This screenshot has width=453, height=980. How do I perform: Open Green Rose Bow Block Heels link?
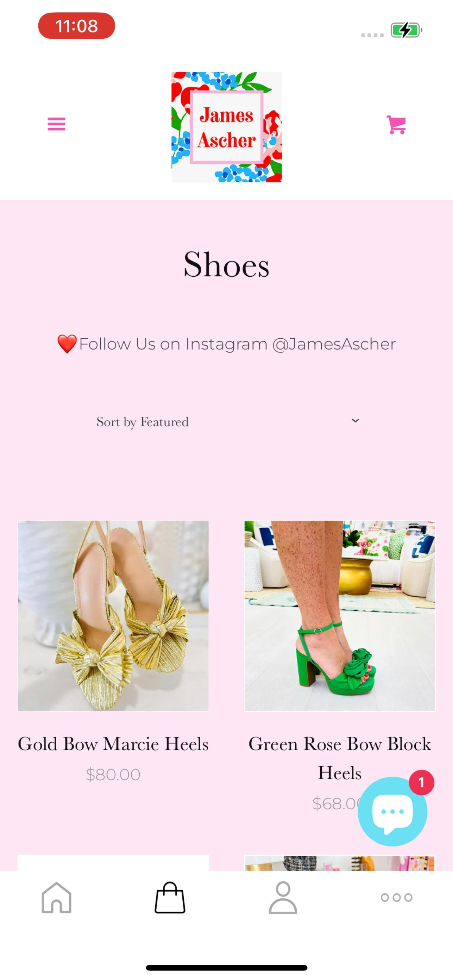coord(340,758)
